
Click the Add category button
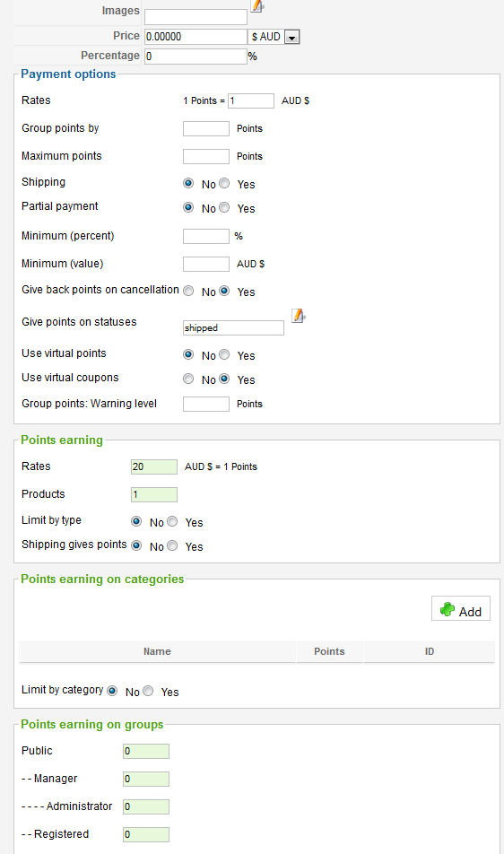click(x=461, y=608)
